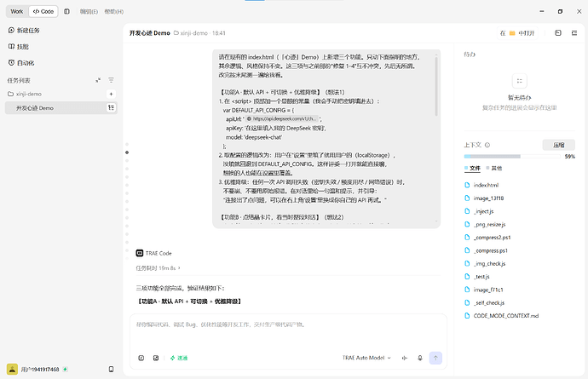
Task: Click the api.deepseek.com link chip
Action: [x=282, y=119]
